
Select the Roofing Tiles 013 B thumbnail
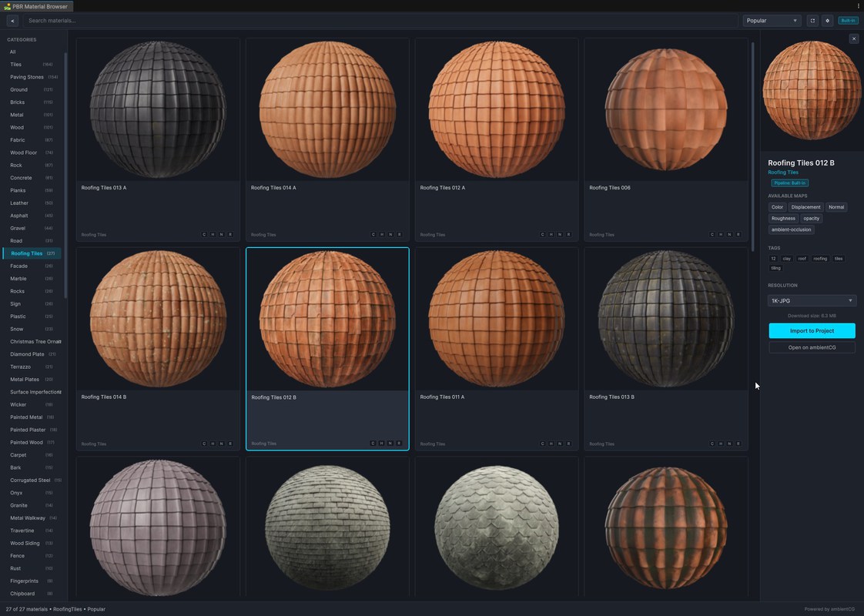tap(665, 319)
